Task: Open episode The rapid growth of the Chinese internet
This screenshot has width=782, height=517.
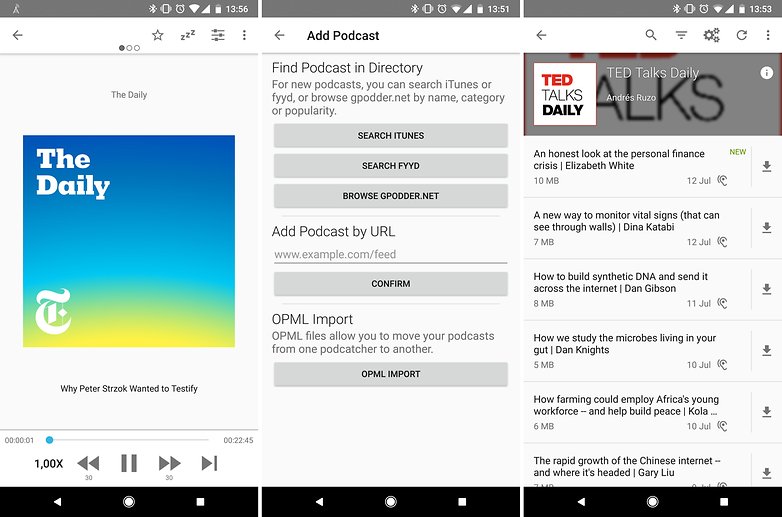Action: click(x=637, y=467)
